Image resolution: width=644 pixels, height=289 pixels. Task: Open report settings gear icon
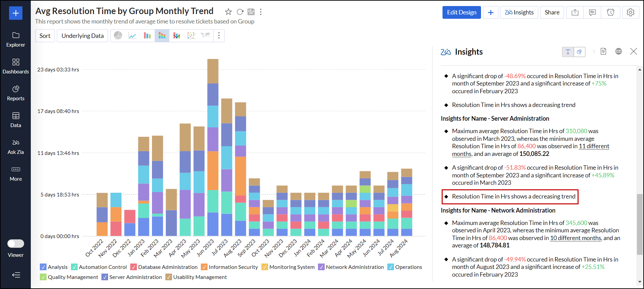point(630,12)
